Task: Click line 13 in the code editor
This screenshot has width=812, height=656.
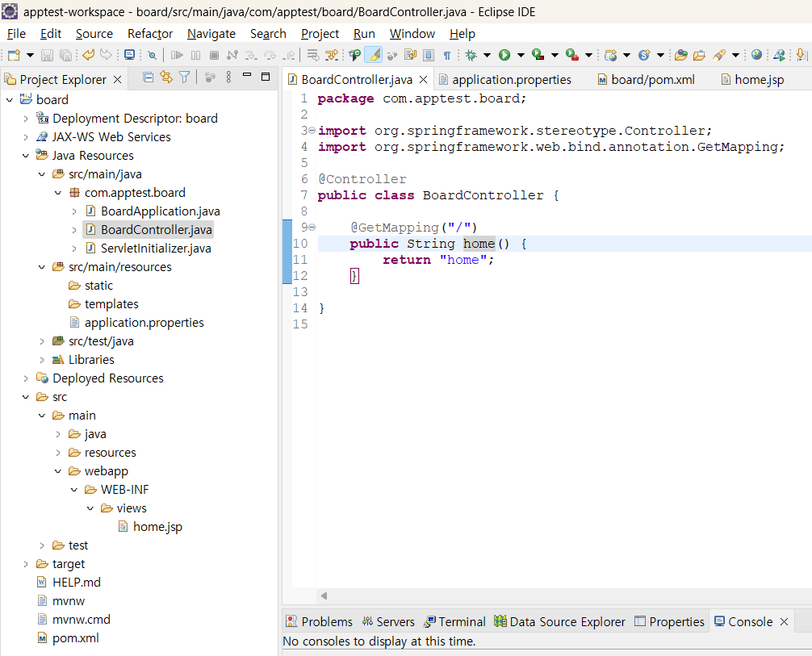Action: point(563,292)
